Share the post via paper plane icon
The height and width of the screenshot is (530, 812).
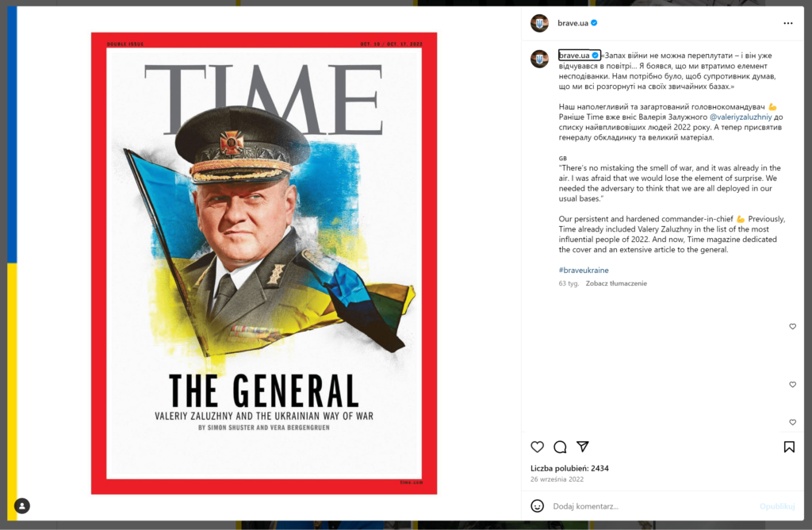[583, 446]
